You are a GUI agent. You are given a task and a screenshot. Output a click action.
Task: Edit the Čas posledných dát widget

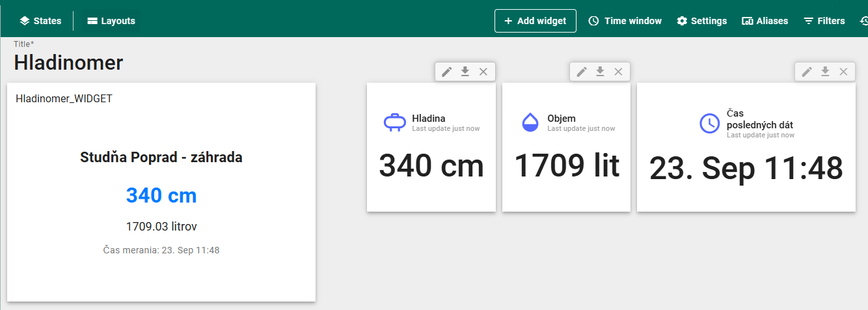click(807, 72)
